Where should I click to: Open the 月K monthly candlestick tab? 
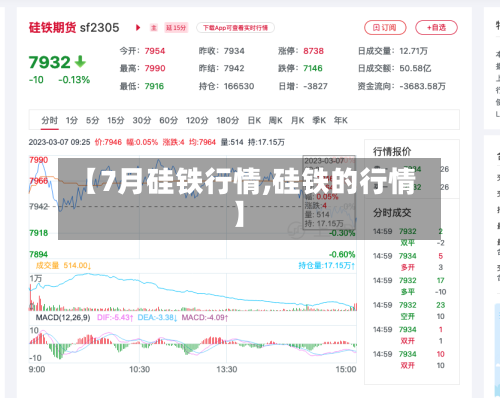pos(298,120)
